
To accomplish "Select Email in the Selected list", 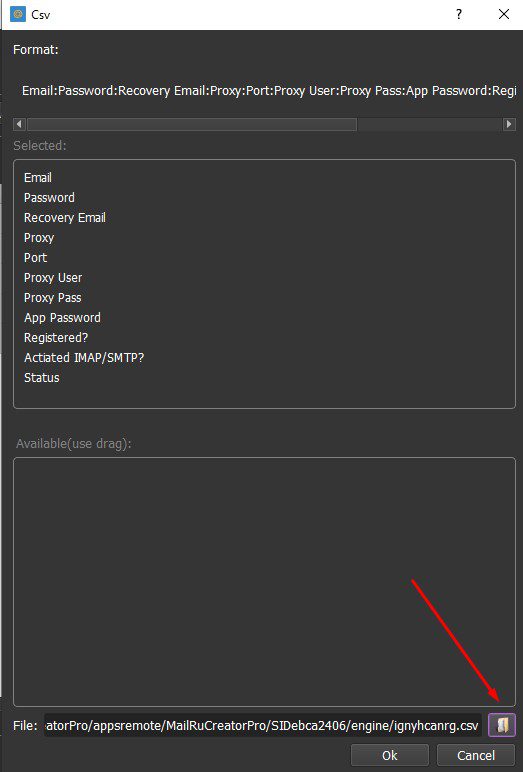I will [38, 178].
